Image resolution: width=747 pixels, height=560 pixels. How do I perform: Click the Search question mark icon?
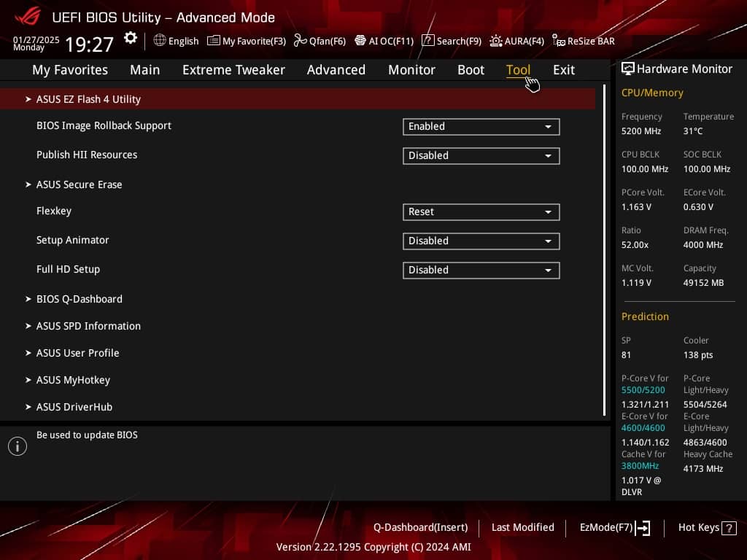(x=427, y=41)
